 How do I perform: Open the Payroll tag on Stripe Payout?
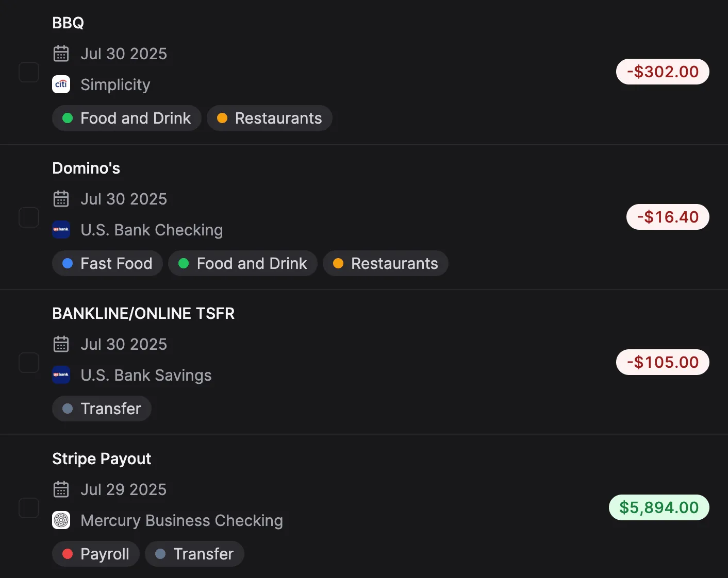(x=95, y=553)
